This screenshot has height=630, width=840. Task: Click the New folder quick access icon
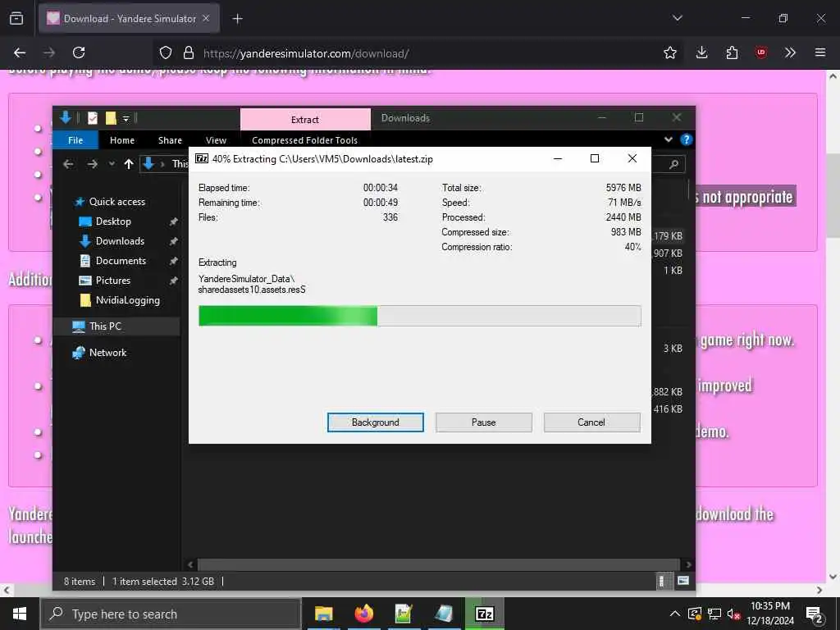click(x=111, y=118)
